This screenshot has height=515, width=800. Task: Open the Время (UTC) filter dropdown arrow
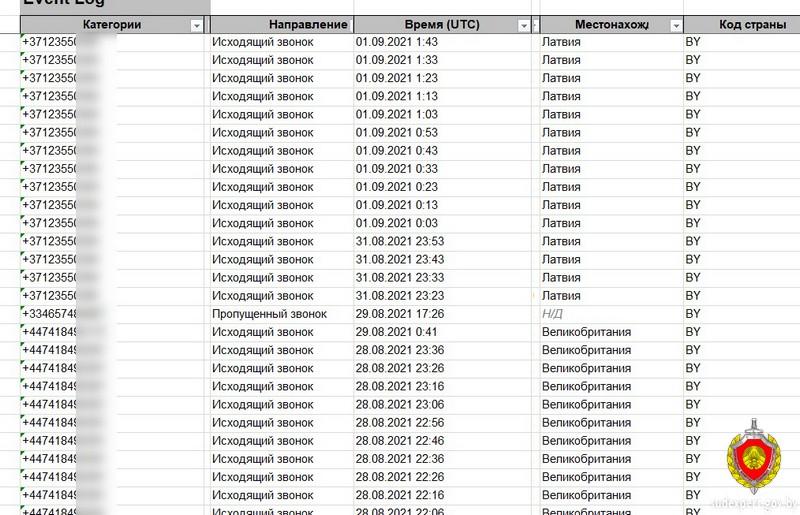coord(525,25)
